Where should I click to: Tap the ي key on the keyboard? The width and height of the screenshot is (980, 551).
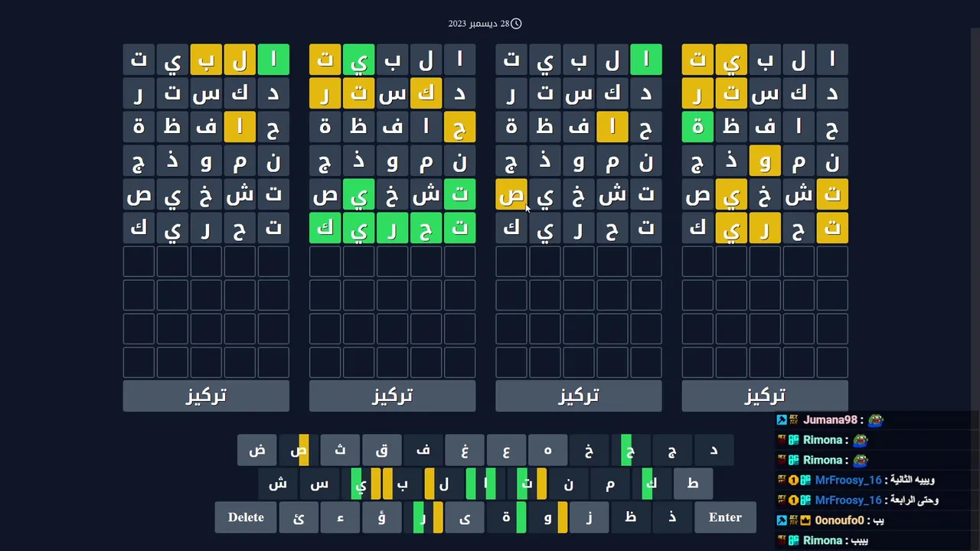pyautogui.click(x=361, y=484)
